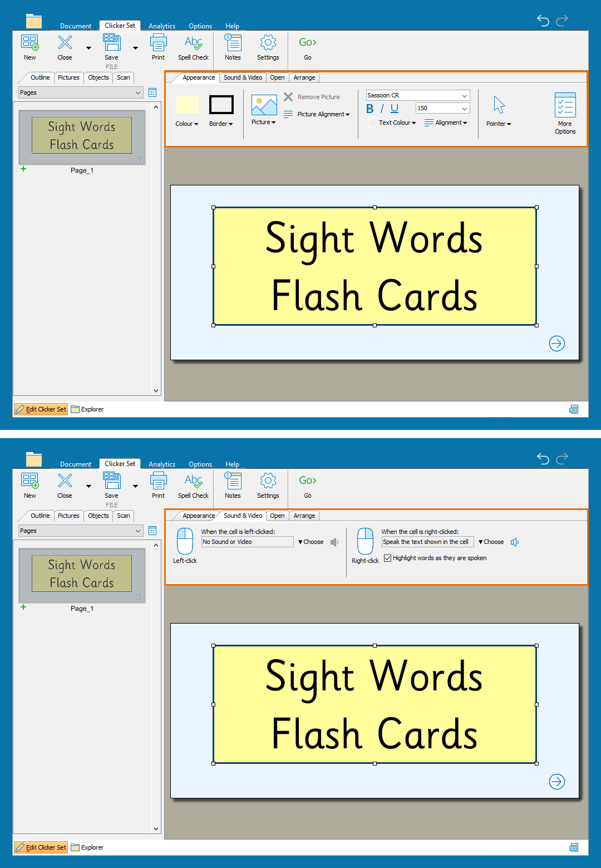
Task: Preview the right-click sound with speaker icon
Action: [x=515, y=542]
